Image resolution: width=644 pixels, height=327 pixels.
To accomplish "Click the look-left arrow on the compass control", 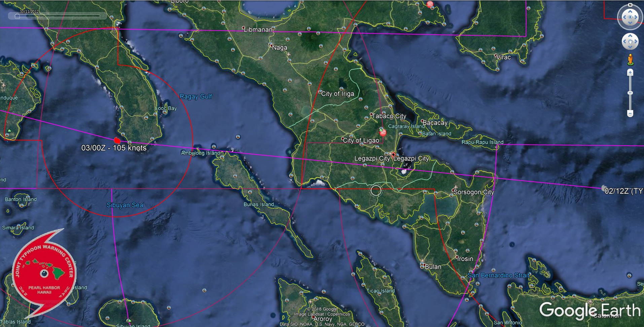I will click(624, 17).
